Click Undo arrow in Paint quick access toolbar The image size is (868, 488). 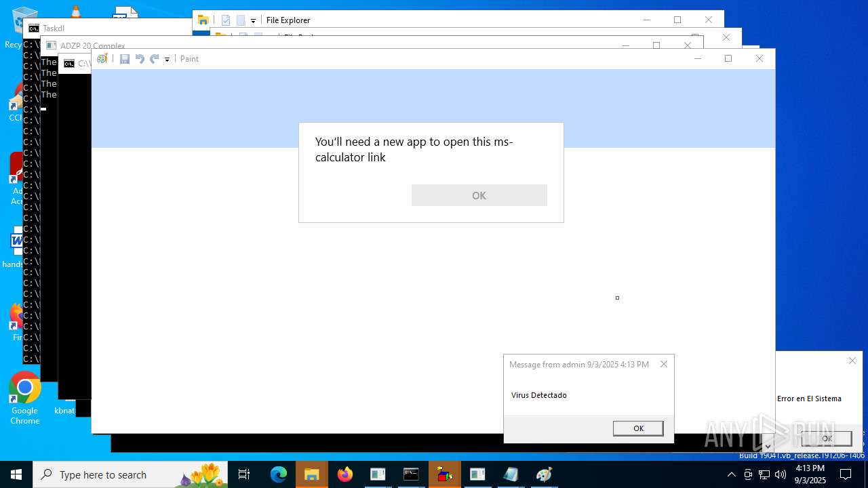click(x=140, y=59)
